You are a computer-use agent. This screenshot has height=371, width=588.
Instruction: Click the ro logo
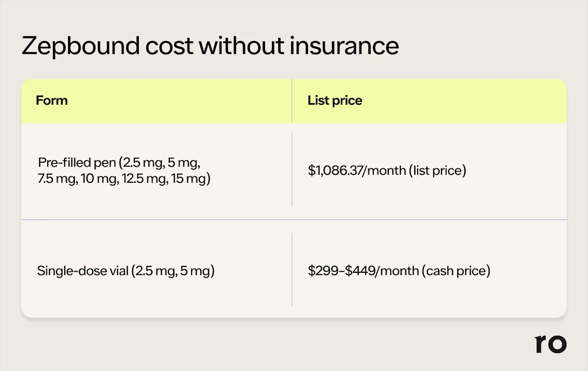550,344
